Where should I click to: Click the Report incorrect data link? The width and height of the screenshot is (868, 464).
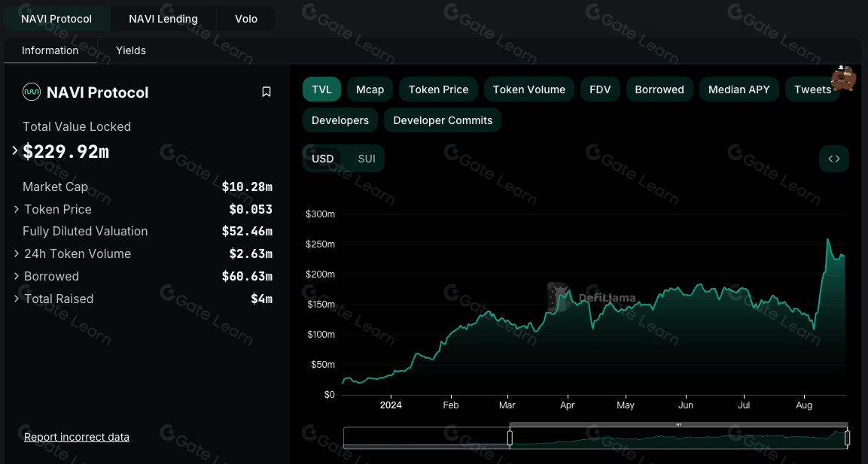(77, 437)
